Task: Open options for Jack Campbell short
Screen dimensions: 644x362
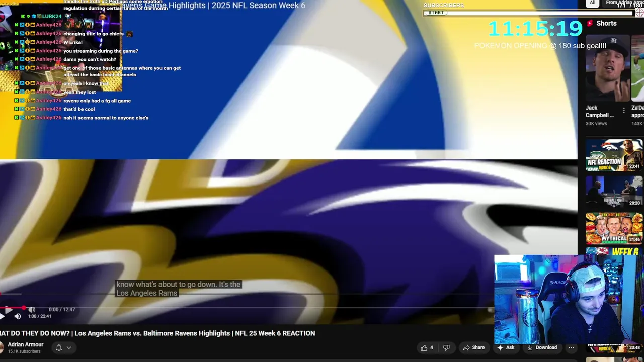Action: [624, 110]
